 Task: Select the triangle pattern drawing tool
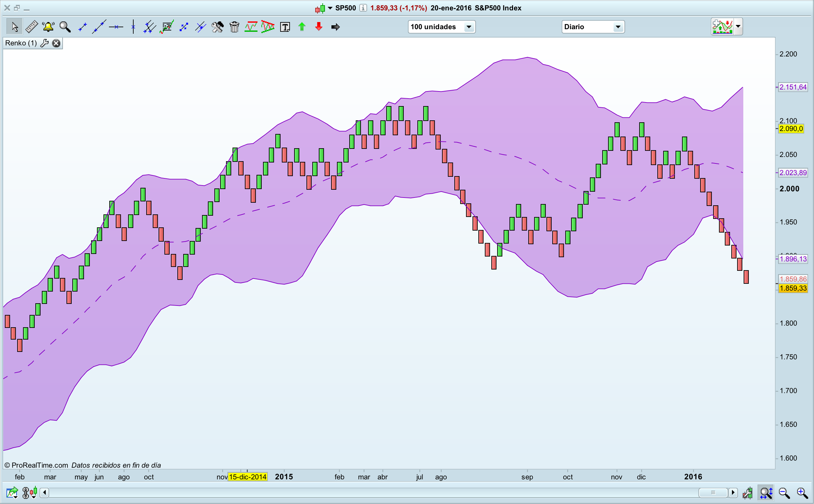(x=268, y=27)
